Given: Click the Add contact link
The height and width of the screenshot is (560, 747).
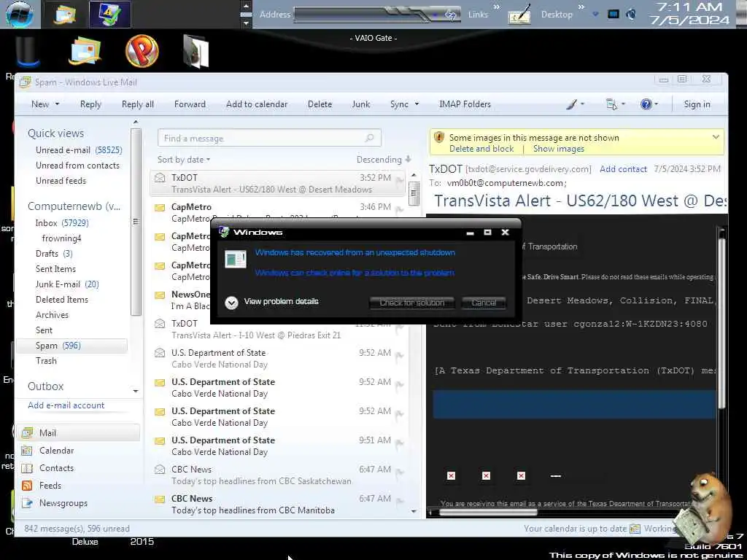Looking at the screenshot, I should tap(623, 169).
